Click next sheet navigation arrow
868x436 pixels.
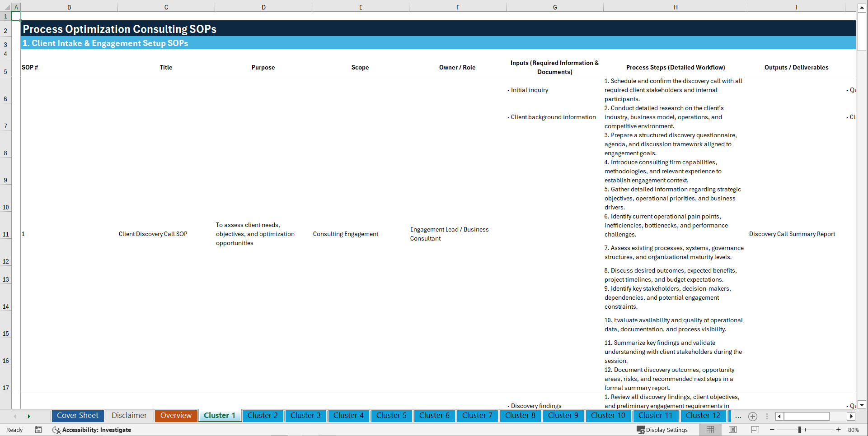(x=29, y=416)
